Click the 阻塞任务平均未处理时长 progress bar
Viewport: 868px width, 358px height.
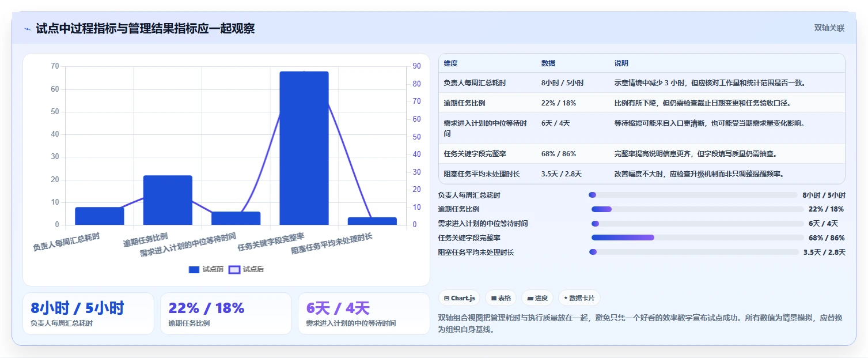pos(694,252)
